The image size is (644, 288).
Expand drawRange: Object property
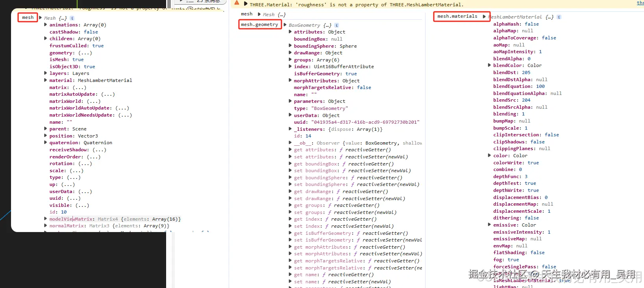290,53
